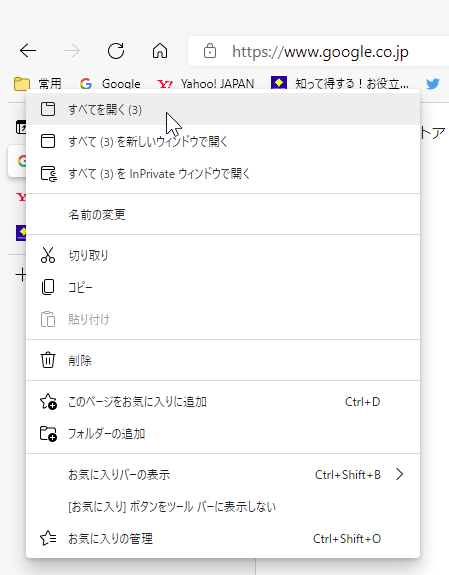This screenshot has height=575, width=449.
Task: Select すべてを開く (3) menu item
Action: point(223,109)
